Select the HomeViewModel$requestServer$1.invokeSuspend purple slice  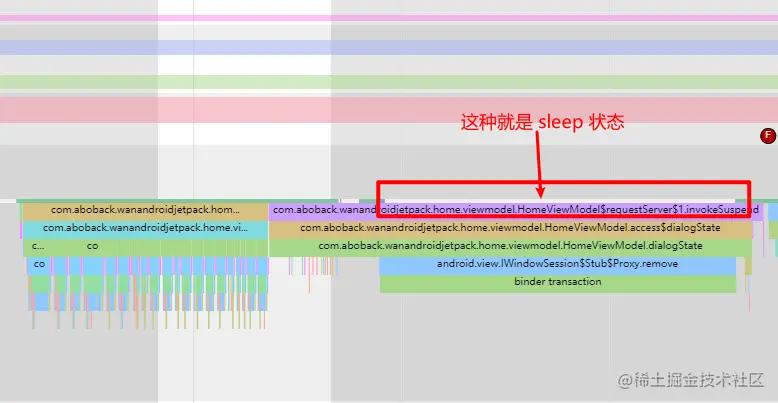516,210
